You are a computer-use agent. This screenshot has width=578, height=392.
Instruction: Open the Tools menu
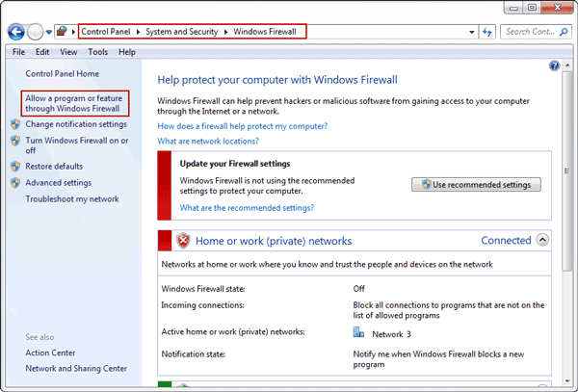97,52
